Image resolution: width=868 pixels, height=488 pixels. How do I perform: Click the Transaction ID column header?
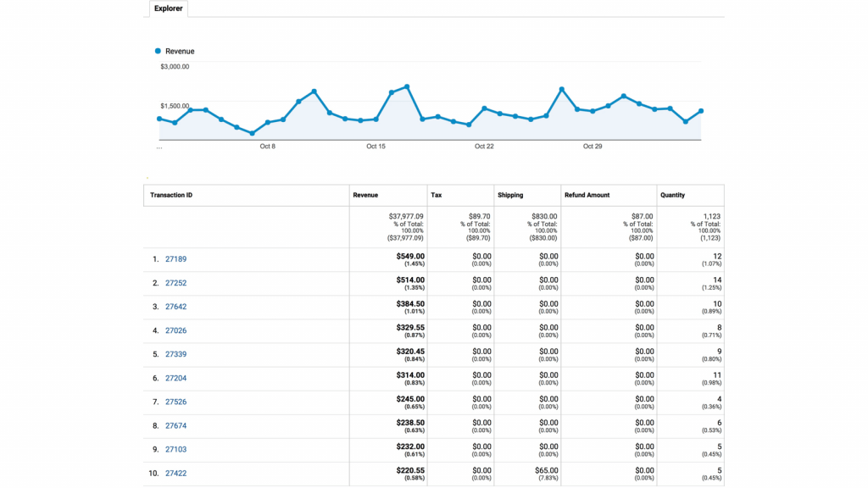[171, 195]
